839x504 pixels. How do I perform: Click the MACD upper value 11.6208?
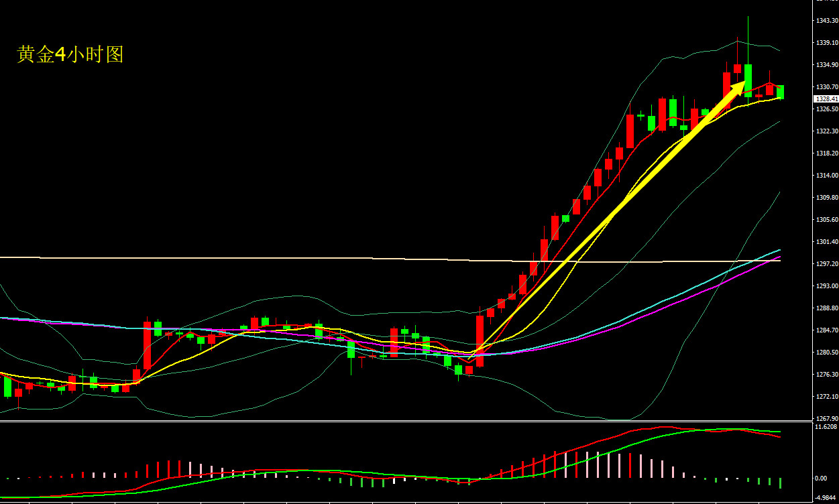(826, 427)
